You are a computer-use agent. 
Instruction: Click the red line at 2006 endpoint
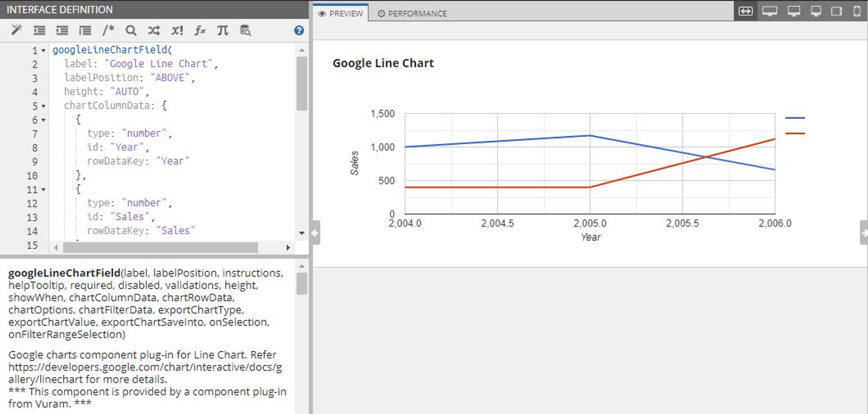point(774,139)
